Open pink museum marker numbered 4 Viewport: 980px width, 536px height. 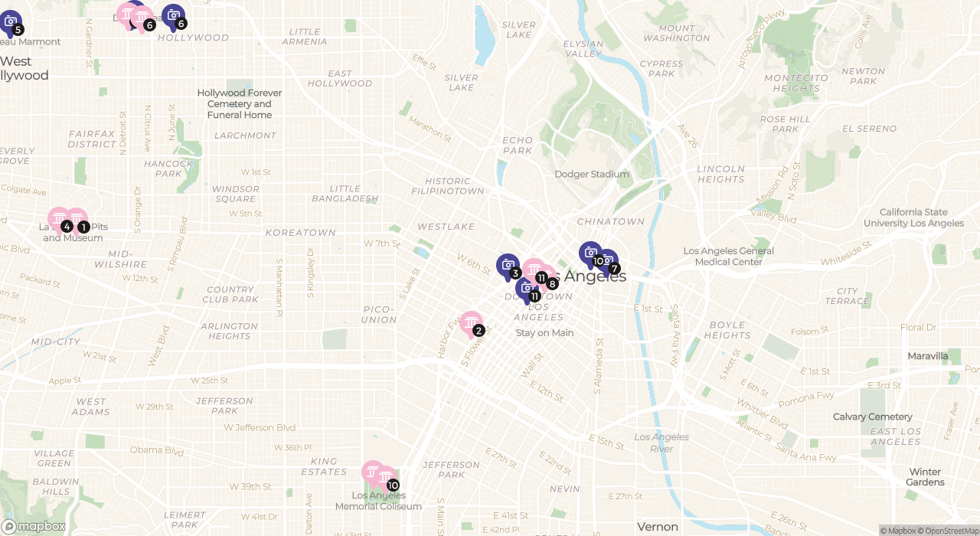point(60,221)
